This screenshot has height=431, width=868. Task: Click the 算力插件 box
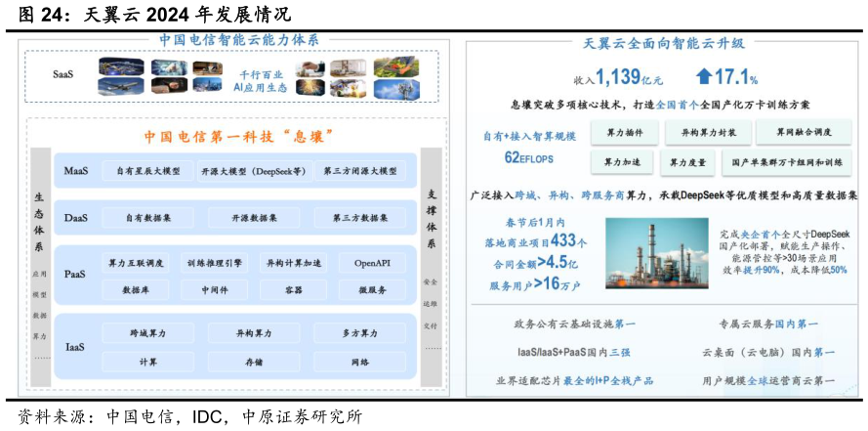click(624, 132)
